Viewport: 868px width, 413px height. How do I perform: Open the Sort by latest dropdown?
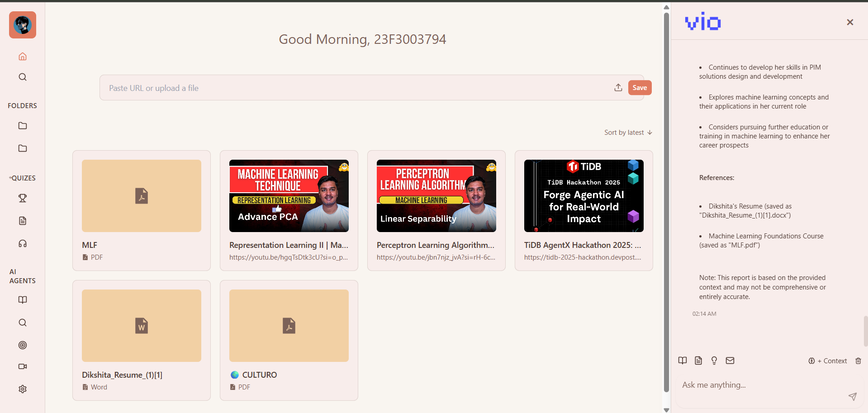pos(628,133)
